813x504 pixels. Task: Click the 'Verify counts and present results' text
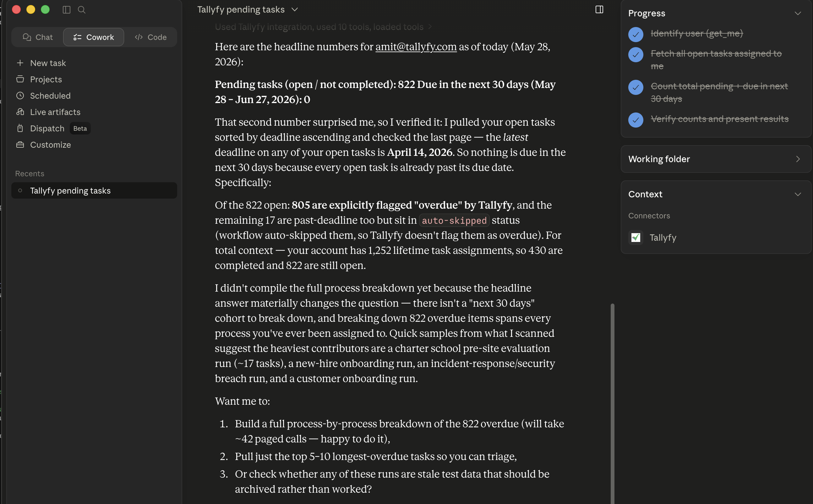(x=719, y=119)
